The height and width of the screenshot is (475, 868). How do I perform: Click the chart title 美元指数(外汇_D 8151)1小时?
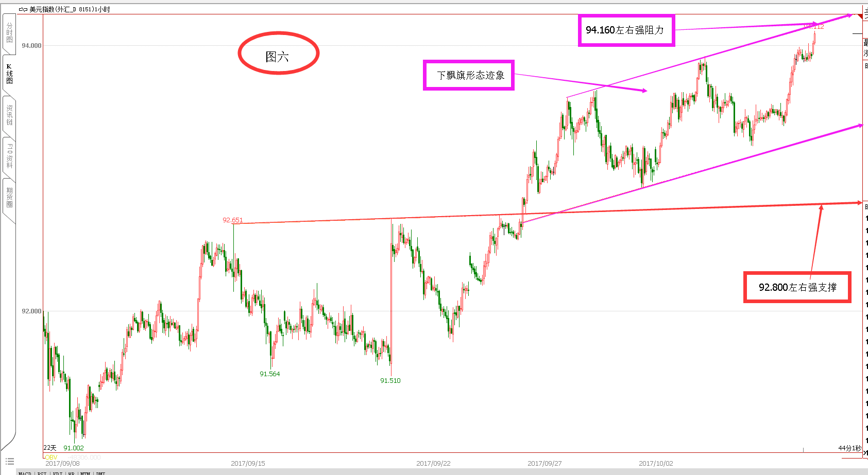tap(70, 9)
